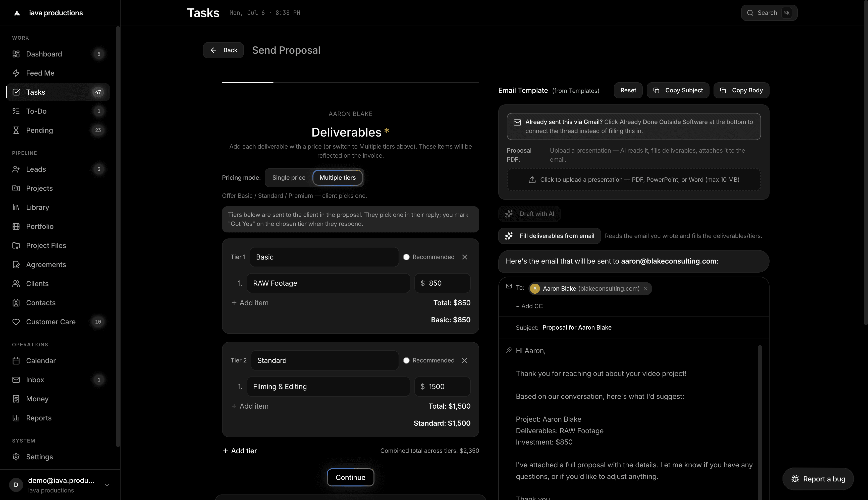This screenshot has height=500, width=868.
Task: Expand the demo account menu chevron
Action: [107, 485]
